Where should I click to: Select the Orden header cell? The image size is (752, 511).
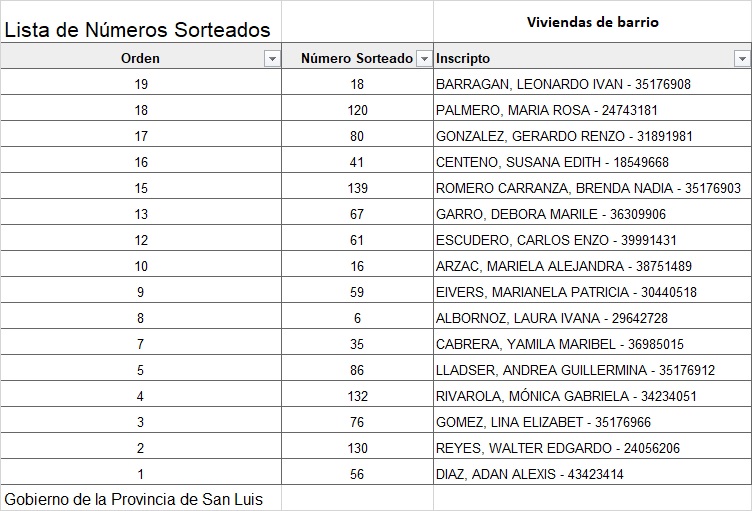pyautogui.click(x=140, y=59)
